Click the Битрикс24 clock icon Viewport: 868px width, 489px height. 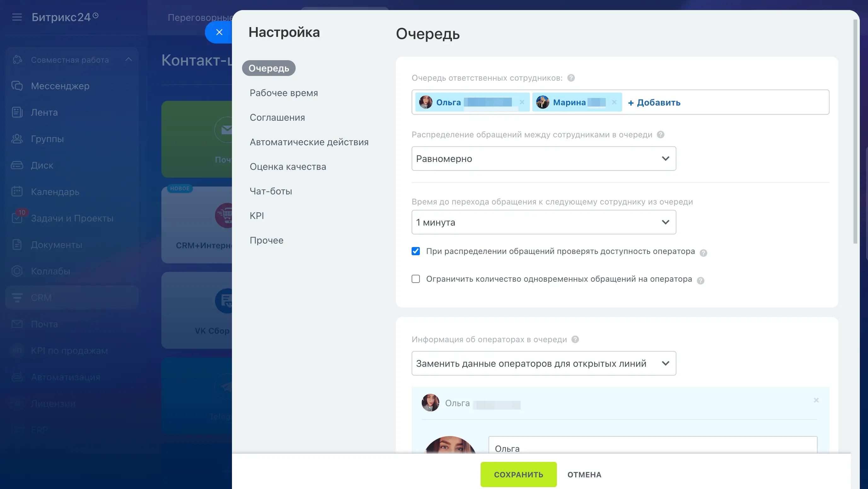pos(95,15)
